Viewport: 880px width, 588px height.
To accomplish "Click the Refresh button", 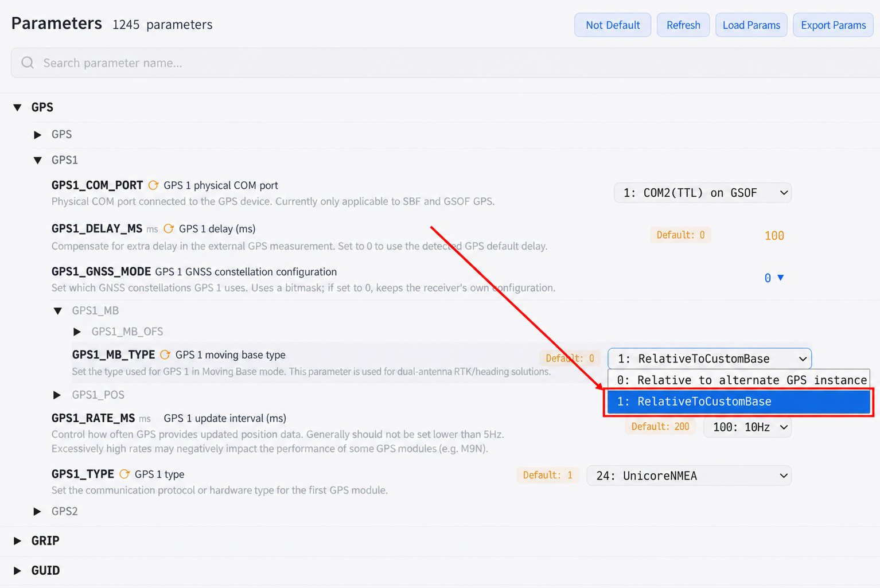I will [x=683, y=25].
